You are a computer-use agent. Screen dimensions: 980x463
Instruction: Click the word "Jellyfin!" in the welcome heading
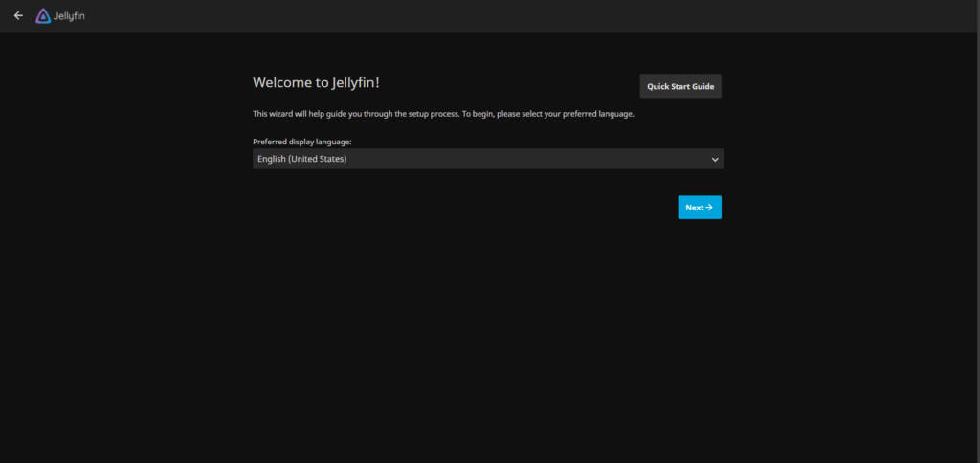pos(356,82)
